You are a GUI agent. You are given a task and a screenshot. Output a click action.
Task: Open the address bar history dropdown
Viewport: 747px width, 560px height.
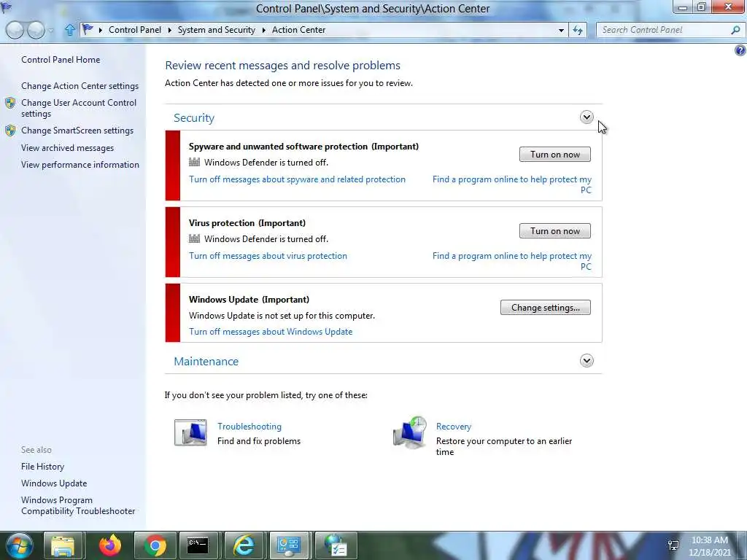point(561,30)
